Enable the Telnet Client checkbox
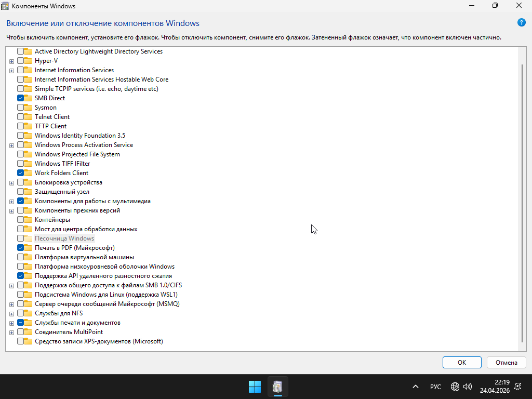Image resolution: width=532 pixels, height=399 pixels. [x=20, y=117]
